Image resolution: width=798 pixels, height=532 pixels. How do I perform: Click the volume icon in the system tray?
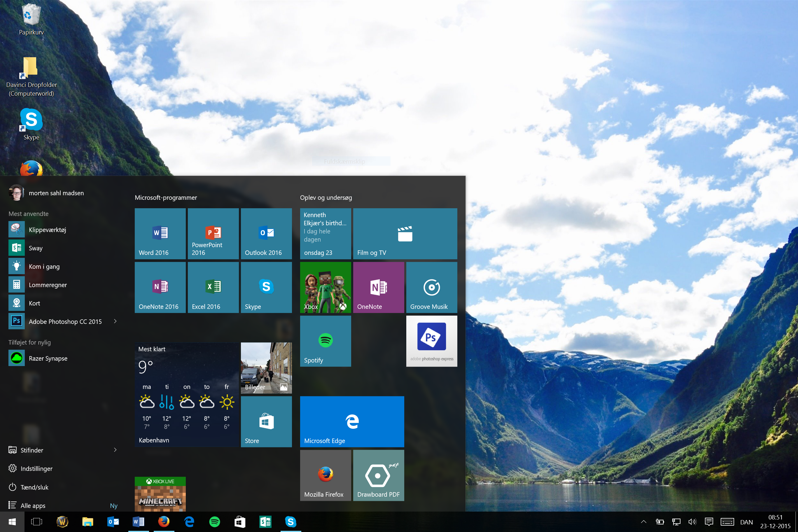coord(692,522)
